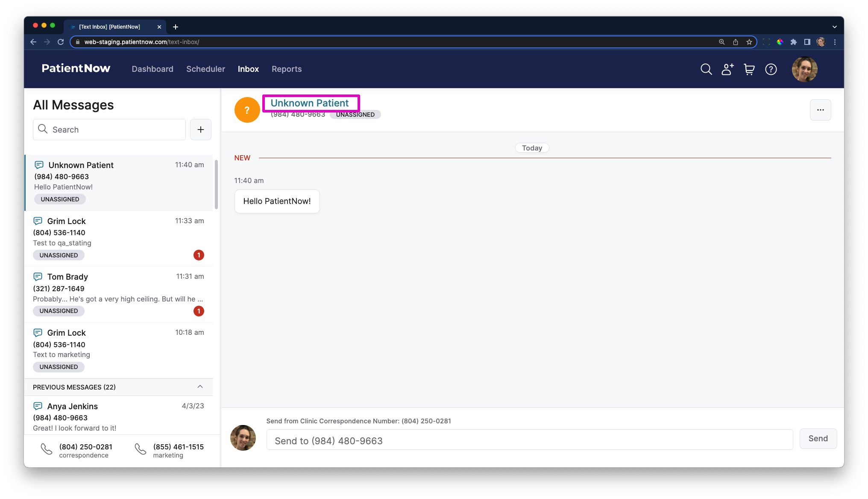The image size is (868, 499).
Task: Click the Today date label
Action: tap(532, 148)
